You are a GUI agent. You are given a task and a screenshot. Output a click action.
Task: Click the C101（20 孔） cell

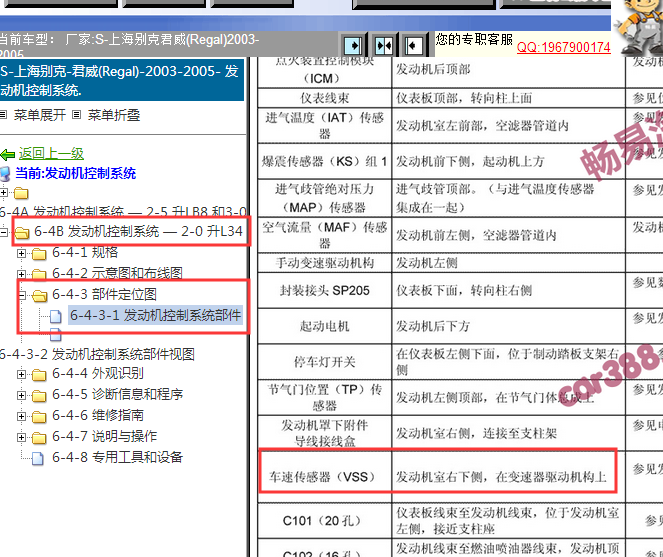pos(324,521)
